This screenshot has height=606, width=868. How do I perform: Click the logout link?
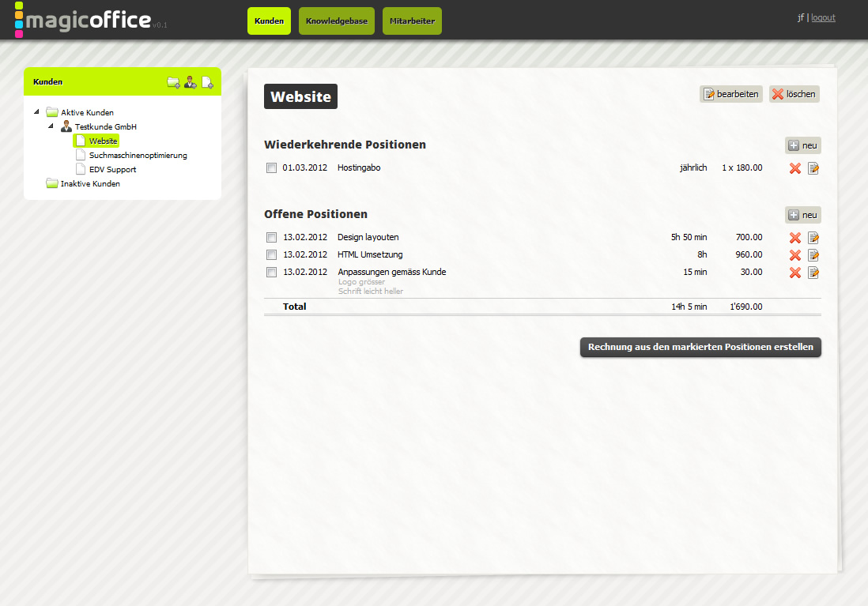823,17
